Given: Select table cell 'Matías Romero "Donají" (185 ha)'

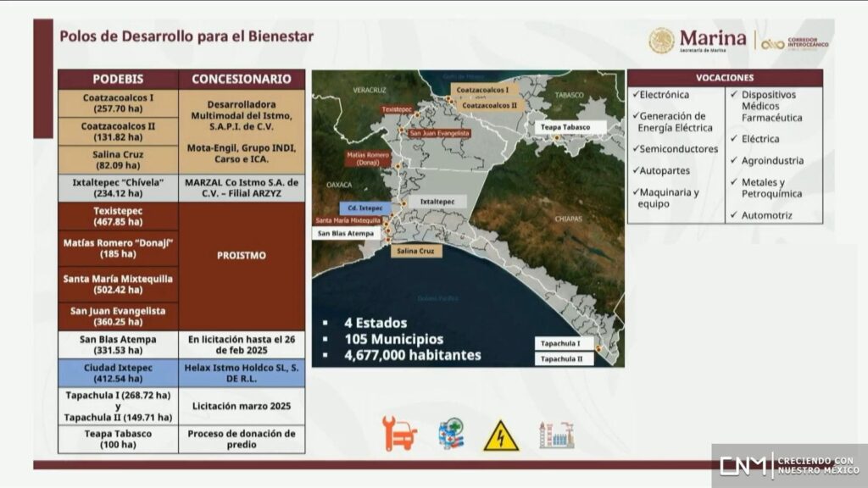Looking at the screenshot, I should [x=118, y=248].
